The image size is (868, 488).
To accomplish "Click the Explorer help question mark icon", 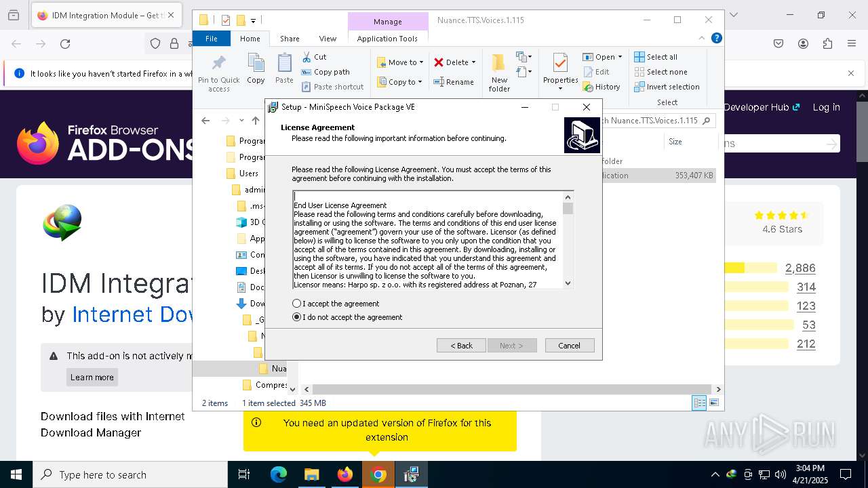I will [x=716, y=39].
